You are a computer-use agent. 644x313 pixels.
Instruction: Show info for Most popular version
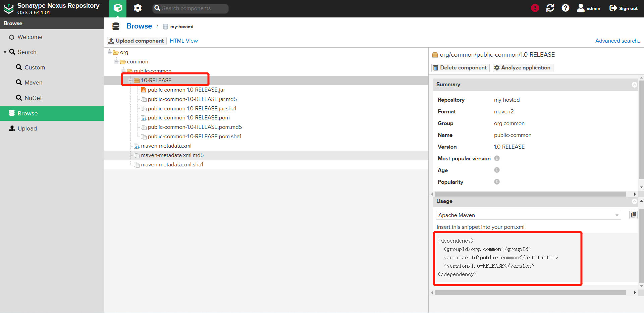coord(497,158)
